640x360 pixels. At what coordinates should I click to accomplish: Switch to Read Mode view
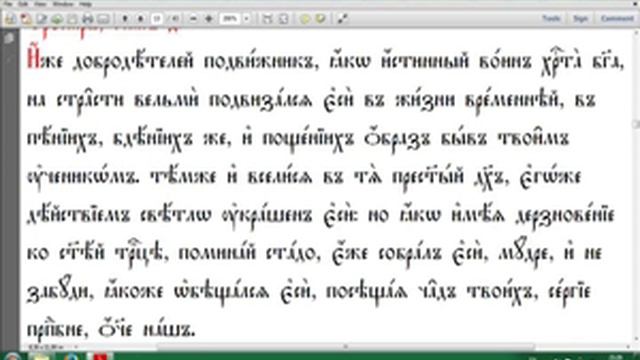point(342,19)
